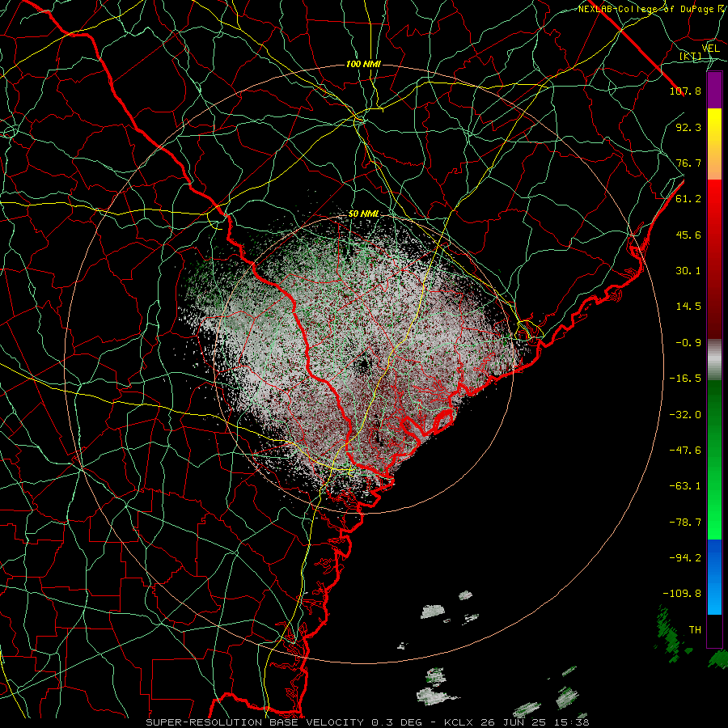Screen dimensions: 728x728
Task: Click the 61.2 velocity scale value
Action: pyautogui.click(x=688, y=199)
